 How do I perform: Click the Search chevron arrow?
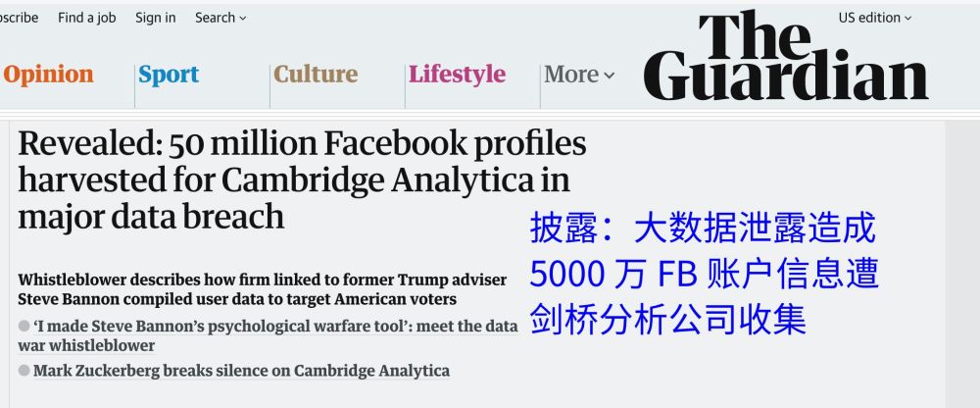pos(243,18)
